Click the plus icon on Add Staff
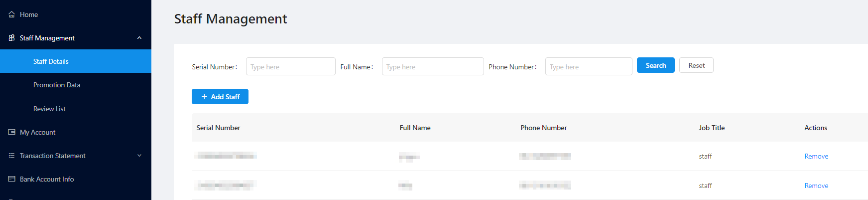 pos(204,97)
